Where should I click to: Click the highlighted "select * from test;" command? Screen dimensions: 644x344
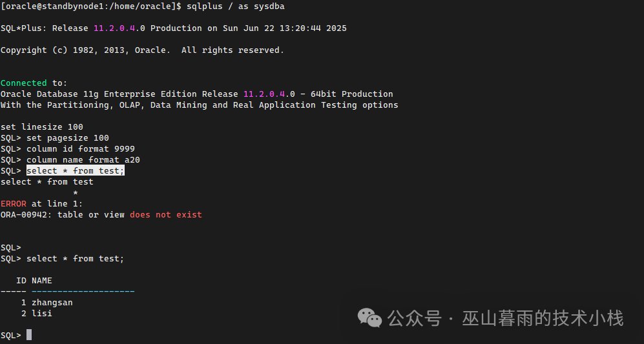75,170
